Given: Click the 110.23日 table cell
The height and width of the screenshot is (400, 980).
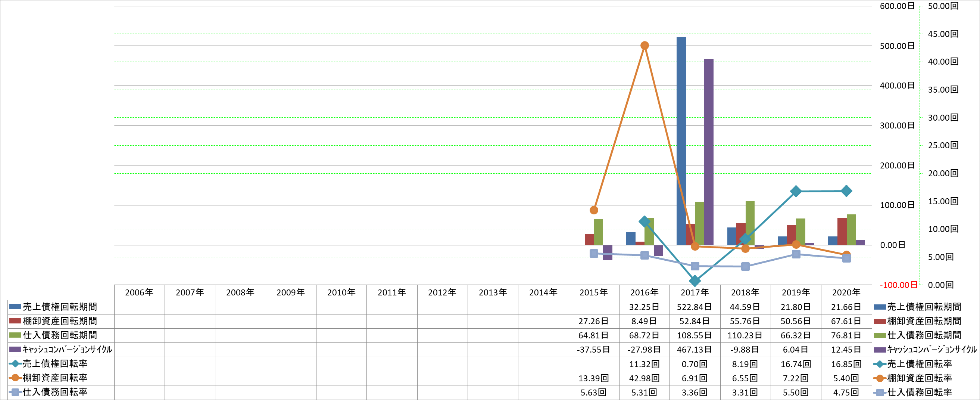Looking at the screenshot, I should (745, 335).
